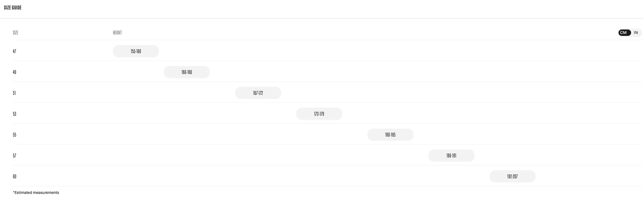This screenshot has width=644, height=212.
Task: Click the Estimated measurements footnote
Action: (x=36, y=193)
